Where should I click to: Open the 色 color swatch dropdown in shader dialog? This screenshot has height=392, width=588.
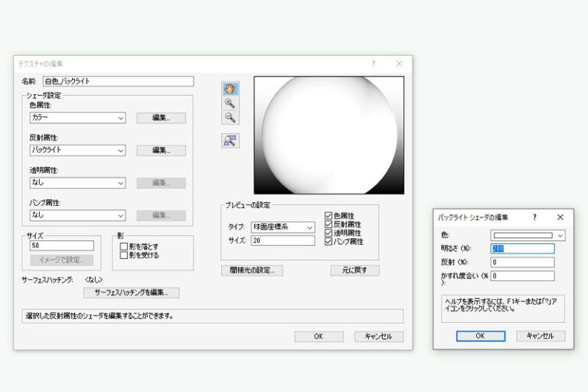click(x=528, y=236)
